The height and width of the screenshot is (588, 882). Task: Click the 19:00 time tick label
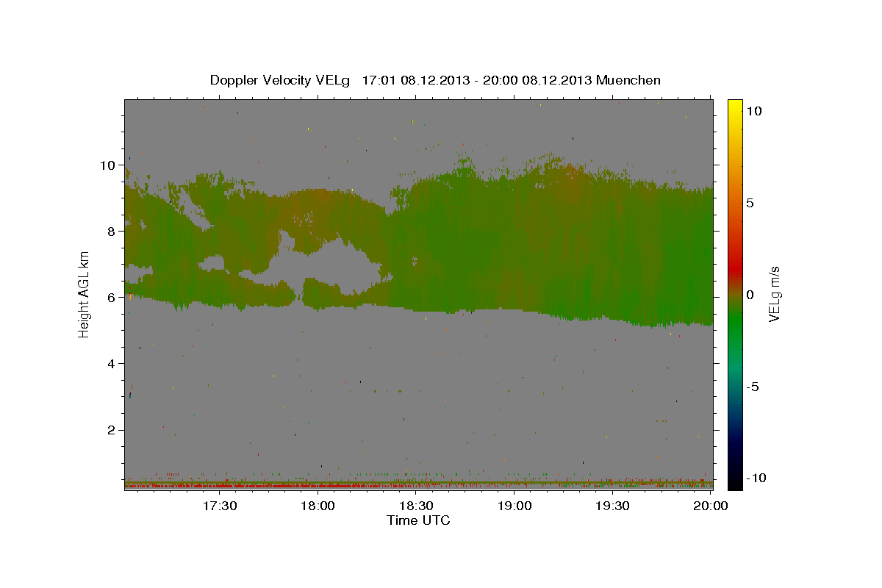click(514, 506)
